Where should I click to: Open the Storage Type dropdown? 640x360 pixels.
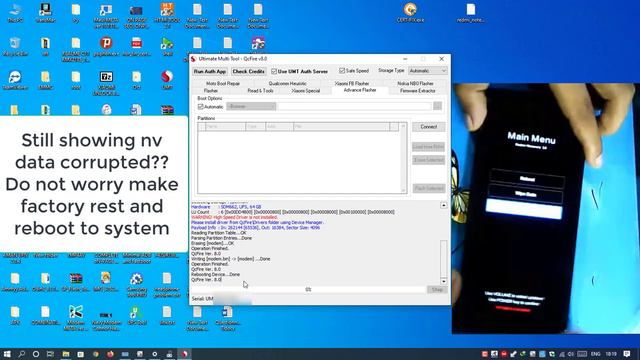click(427, 71)
